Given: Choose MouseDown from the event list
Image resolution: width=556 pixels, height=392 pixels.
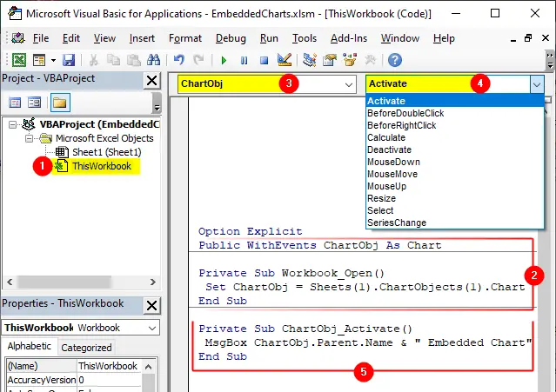Looking at the screenshot, I should click(454, 162).
